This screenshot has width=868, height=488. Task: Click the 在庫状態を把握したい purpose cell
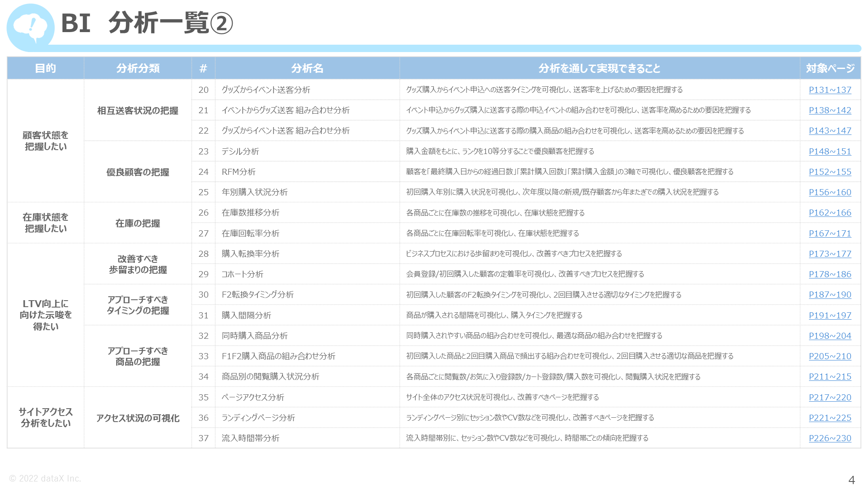(x=46, y=223)
